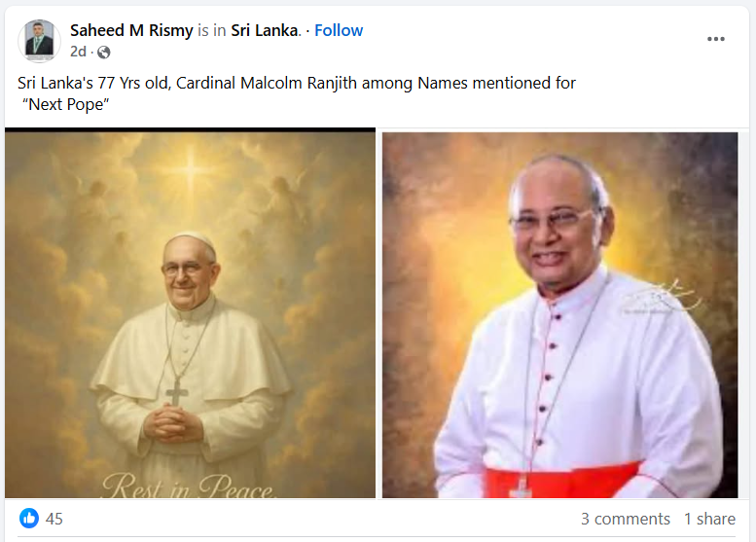Click the watermark signature on the cardinal photo
Viewport: 756px width, 542px height.
tap(662, 298)
